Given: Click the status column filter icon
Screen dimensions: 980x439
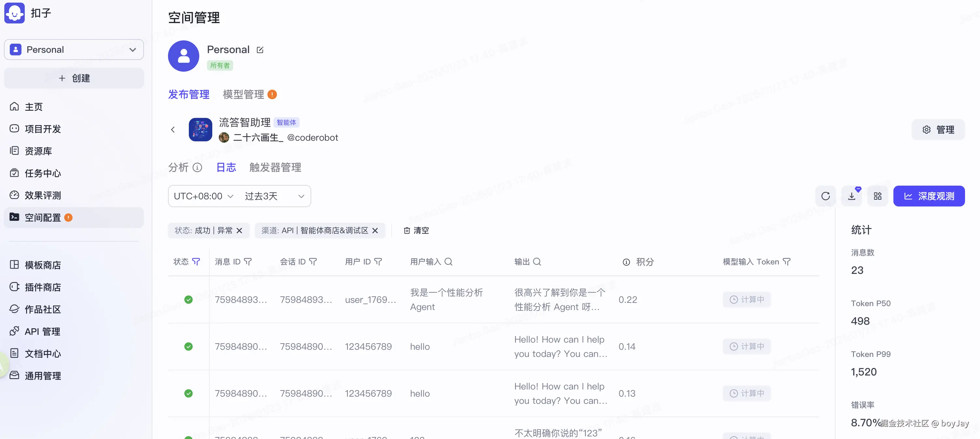Looking at the screenshot, I should tap(196, 262).
